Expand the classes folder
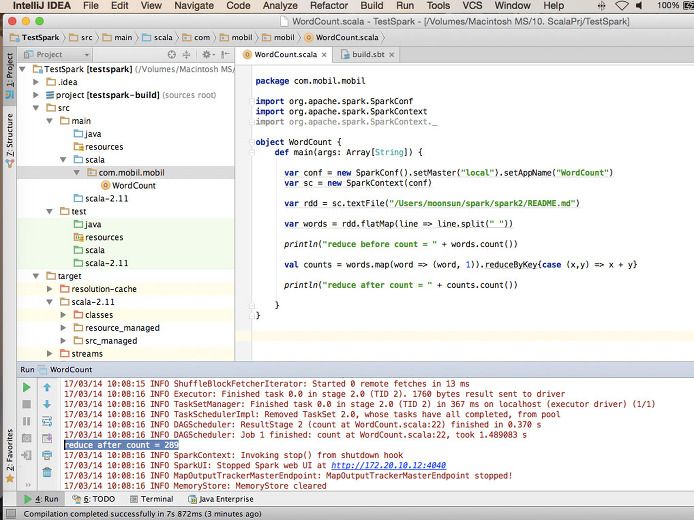Viewport: 694px width, 520px height. pyautogui.click(x=63, y=315)
